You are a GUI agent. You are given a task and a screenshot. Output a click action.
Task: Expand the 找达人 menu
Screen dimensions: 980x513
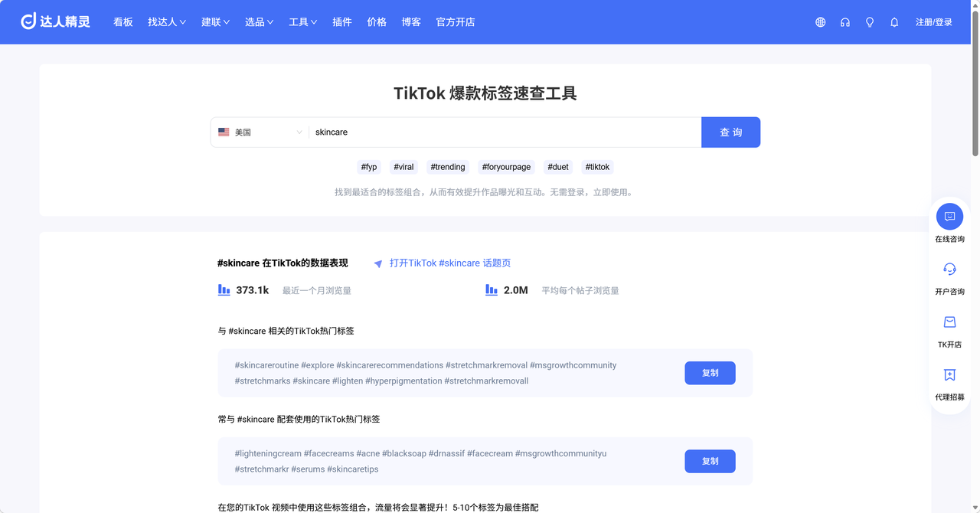pos(167,22)
